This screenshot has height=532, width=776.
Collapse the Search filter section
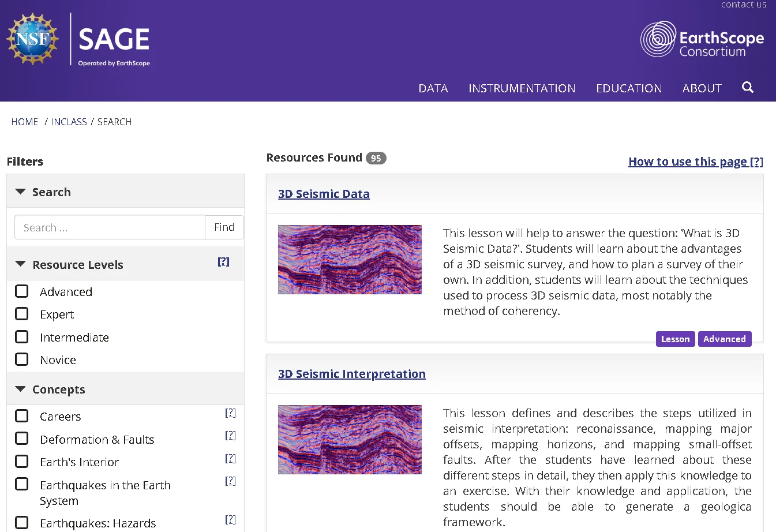click(21, 192)
